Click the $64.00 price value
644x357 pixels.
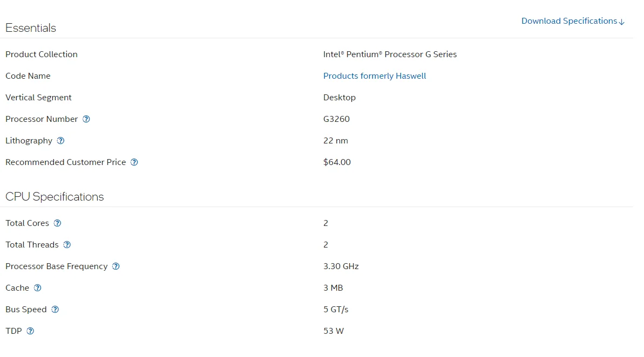[x=337, y=162]
